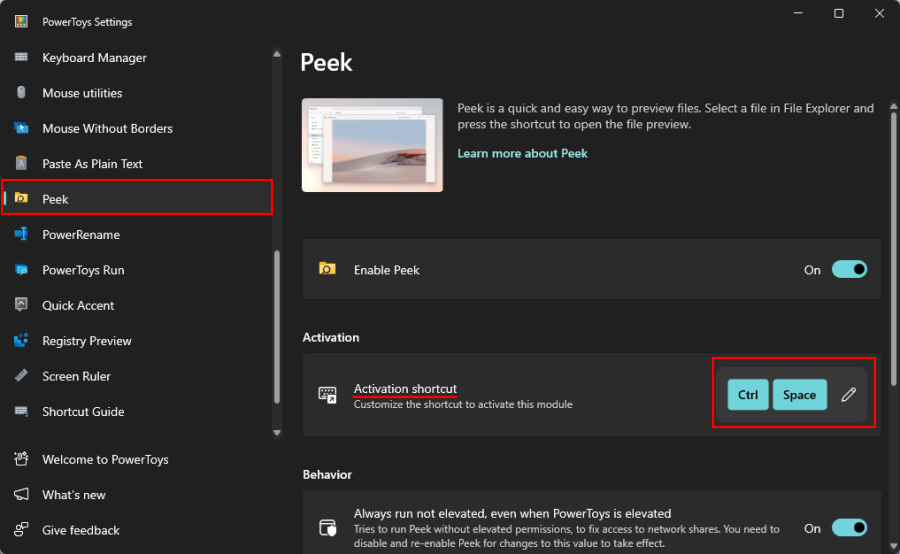Click the Give feedback icon
900x554 pixels.
21,529
